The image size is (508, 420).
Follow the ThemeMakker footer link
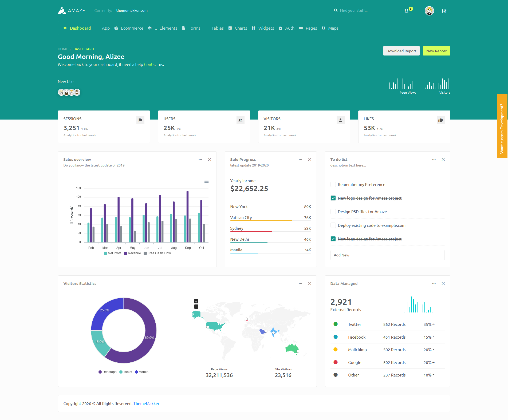(146, 403)
